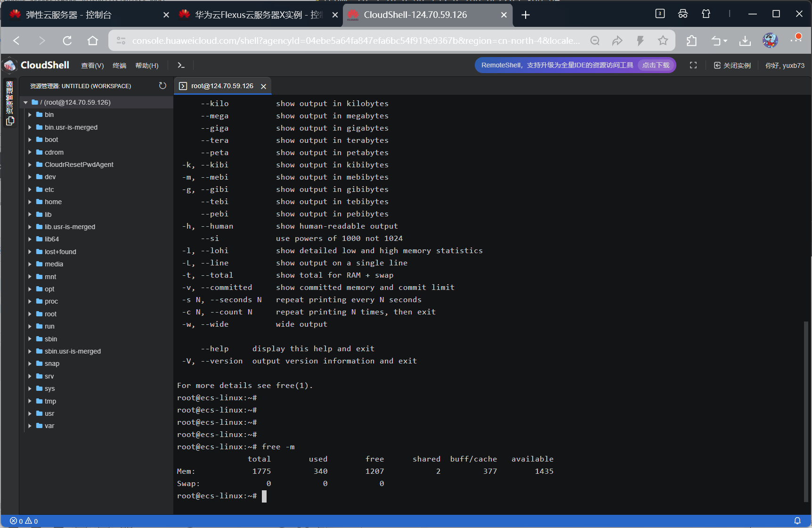
Task: Click the browser address bar URL
Action: coord(356,41)
